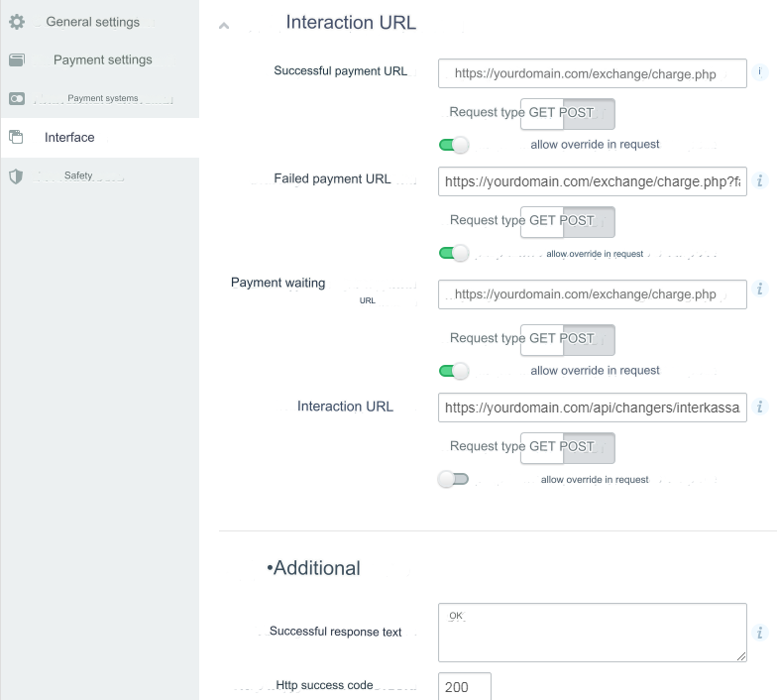This screenshot has height=700, width=777.
Task: Open the Payment settings menu item
Action: pyautogui.click(x=102, y=60)
